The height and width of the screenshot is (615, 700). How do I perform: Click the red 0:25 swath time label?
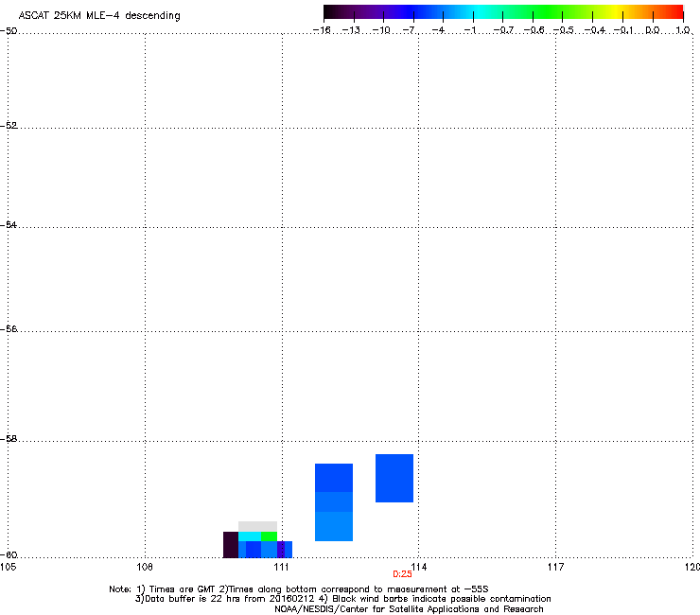tap(402, 574)
